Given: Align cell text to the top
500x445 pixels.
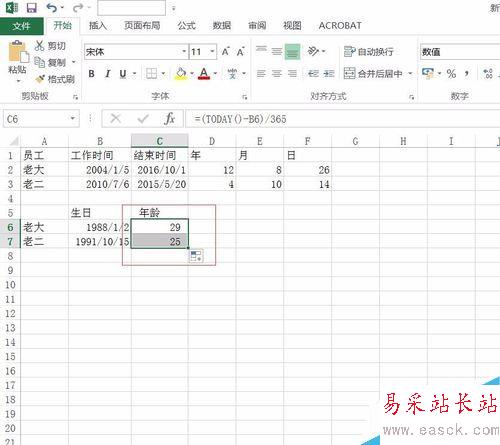Looking at the screenshot, I should [x=261, y=51].
